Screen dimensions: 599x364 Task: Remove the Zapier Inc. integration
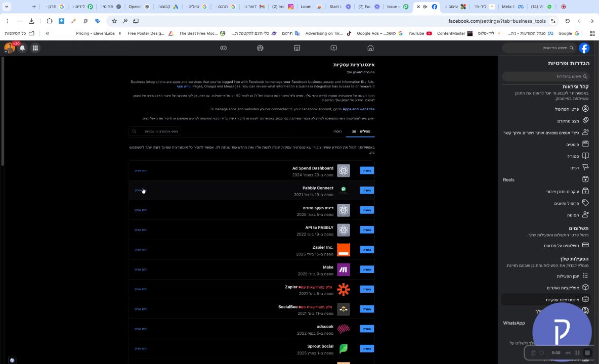pos(367,250)
